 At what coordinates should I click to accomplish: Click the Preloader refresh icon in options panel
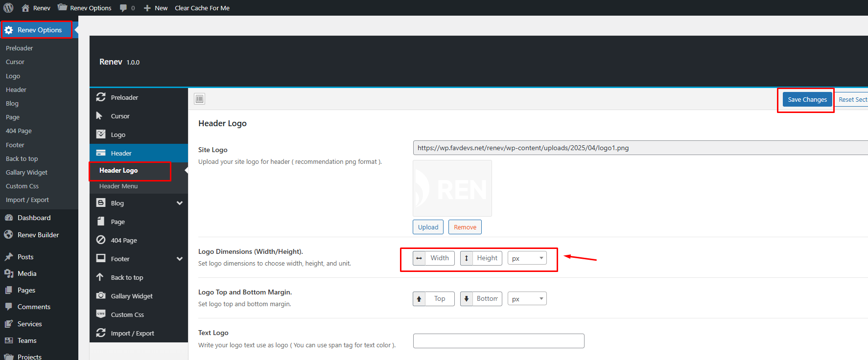(101, 97)
